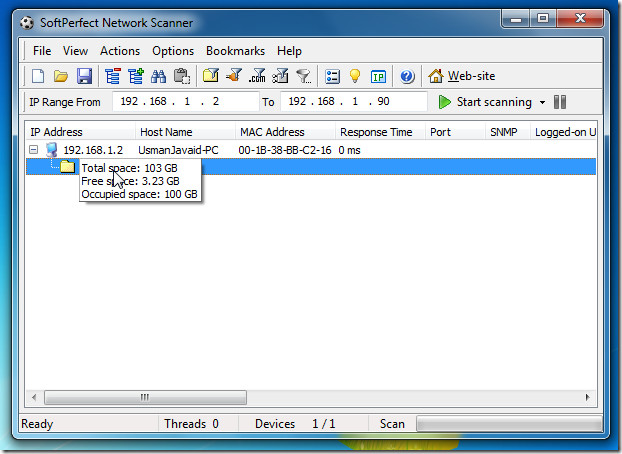Open the Web-site link
Image resolution: width=622 pixels, height=454 pixels.
click(471, 76)
